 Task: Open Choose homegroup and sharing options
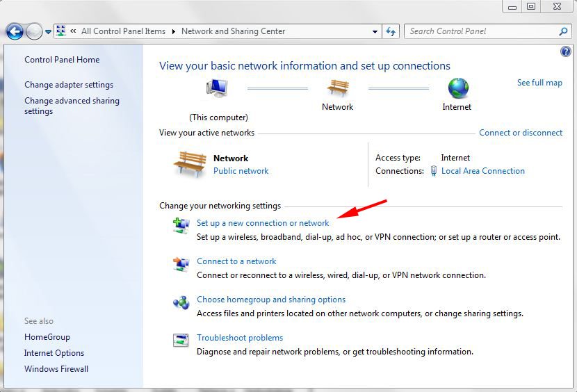(271, 300)
